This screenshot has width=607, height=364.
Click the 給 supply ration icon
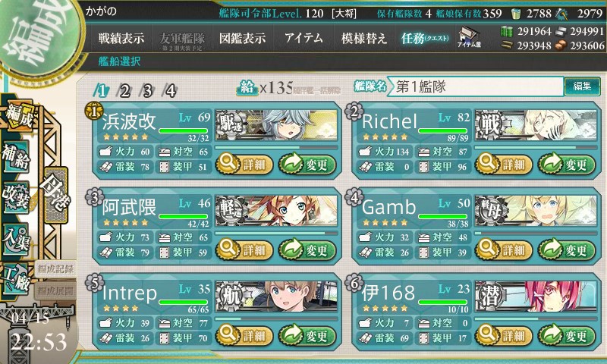(x=247, y=88)
